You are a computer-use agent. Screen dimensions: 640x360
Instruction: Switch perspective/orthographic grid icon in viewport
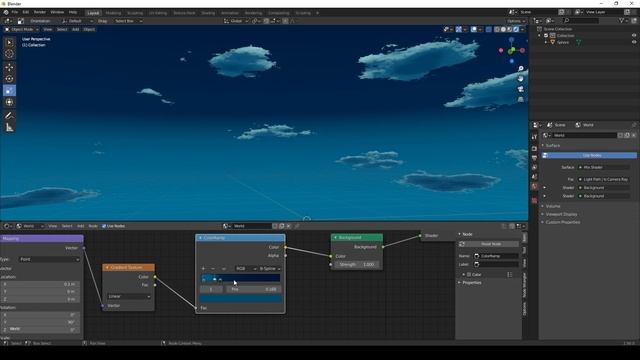coord(520,99)
